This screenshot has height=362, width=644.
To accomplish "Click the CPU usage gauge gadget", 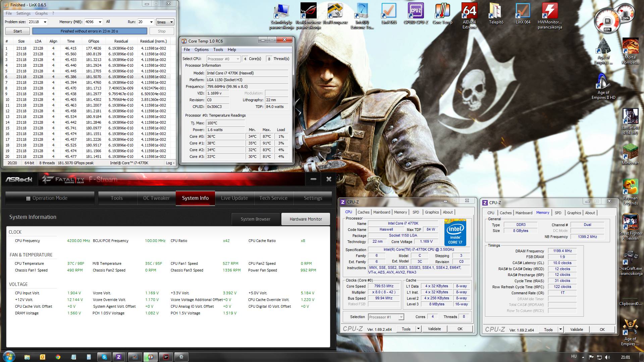I will (x=607, y=20).
